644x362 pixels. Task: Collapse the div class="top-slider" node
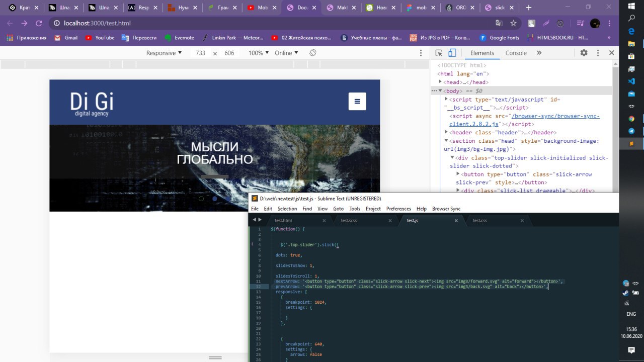click(x=452, y=157)
